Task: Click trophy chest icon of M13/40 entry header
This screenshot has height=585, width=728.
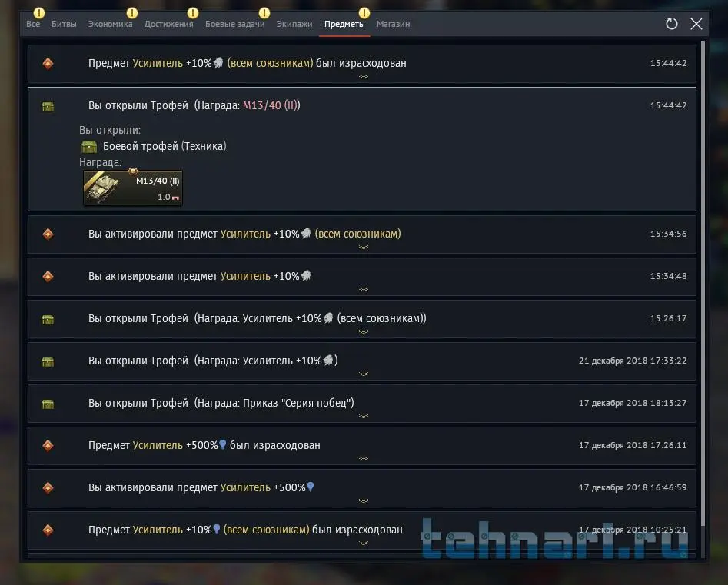Action: pos(48,106)
